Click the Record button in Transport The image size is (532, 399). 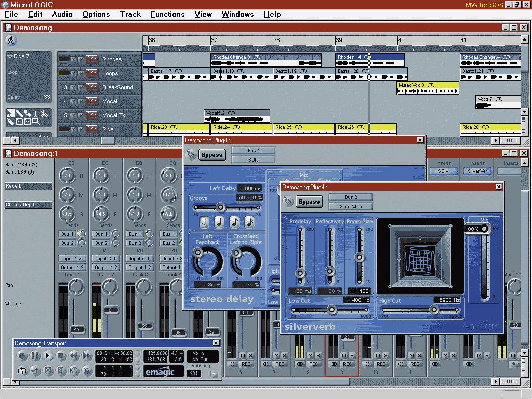22,356
